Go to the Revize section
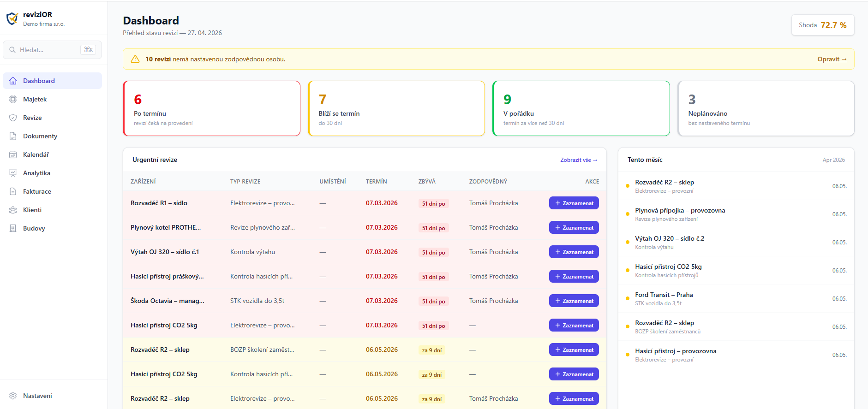 pos(52,118)
